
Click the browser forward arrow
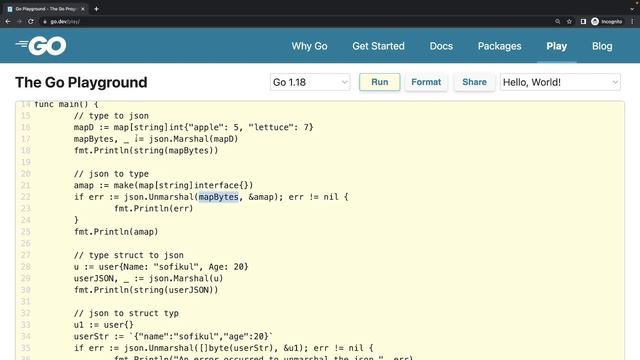coord(19,22)
